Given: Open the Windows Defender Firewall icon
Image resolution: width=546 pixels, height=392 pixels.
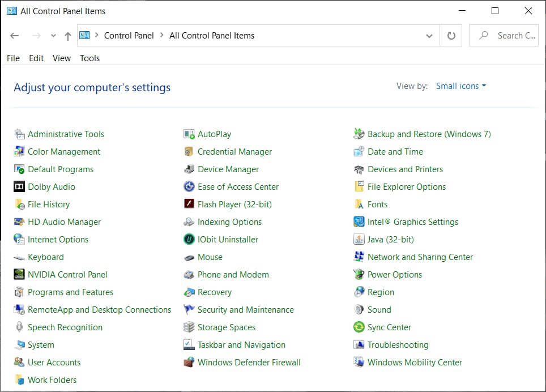Looking at the screenshot, I should (x=189, y=363).
